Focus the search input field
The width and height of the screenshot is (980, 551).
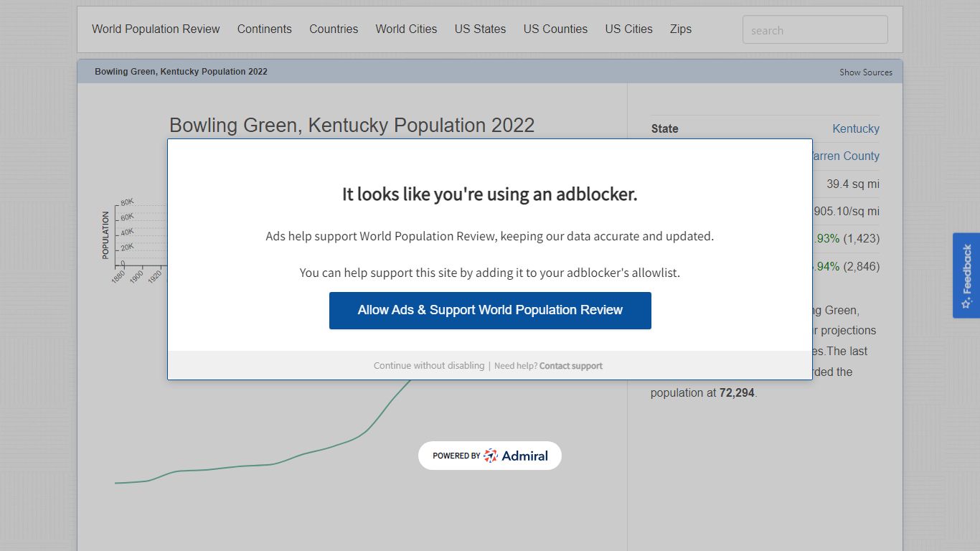pos(815,30)
